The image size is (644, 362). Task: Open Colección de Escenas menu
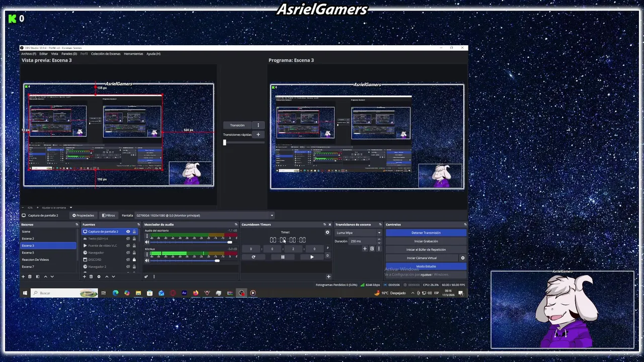pyautogui.click(x=106, y=54)
